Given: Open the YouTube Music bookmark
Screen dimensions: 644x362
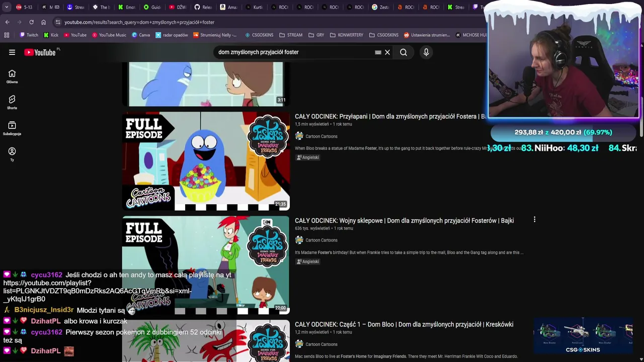Looking at the screenshot, I should pos(109,35).
